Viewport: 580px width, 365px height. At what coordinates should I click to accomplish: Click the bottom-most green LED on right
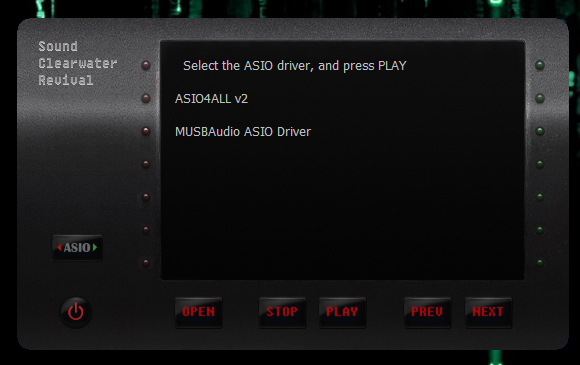point(540,263)
